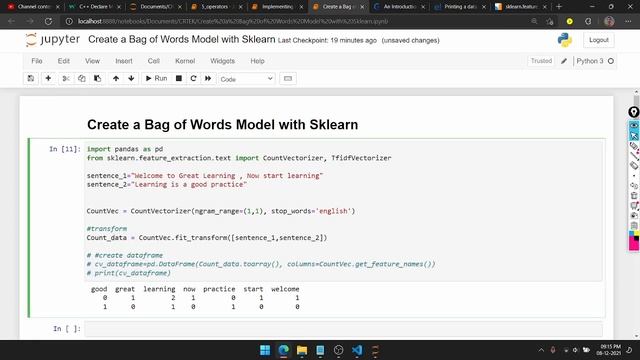Interrupt the kernel with stop icon
The height and width of the screenshot is (360, 640).
[178, 78]
